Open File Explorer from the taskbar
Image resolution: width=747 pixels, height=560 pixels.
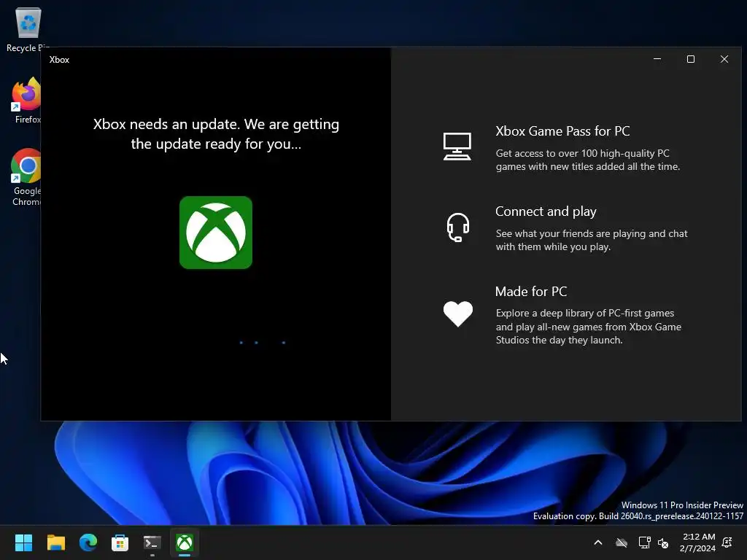pos(55,542)
